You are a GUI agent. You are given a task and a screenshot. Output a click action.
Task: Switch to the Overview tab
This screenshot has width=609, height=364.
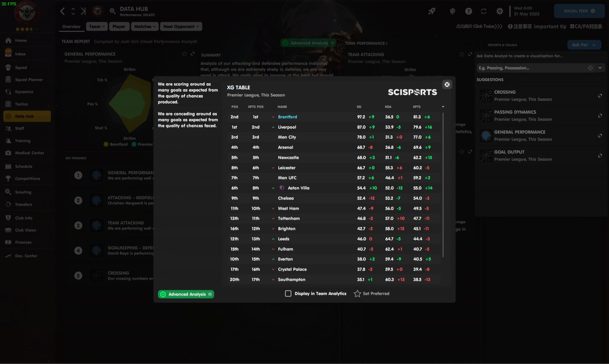pyautogui.click(x=71, y=27)
